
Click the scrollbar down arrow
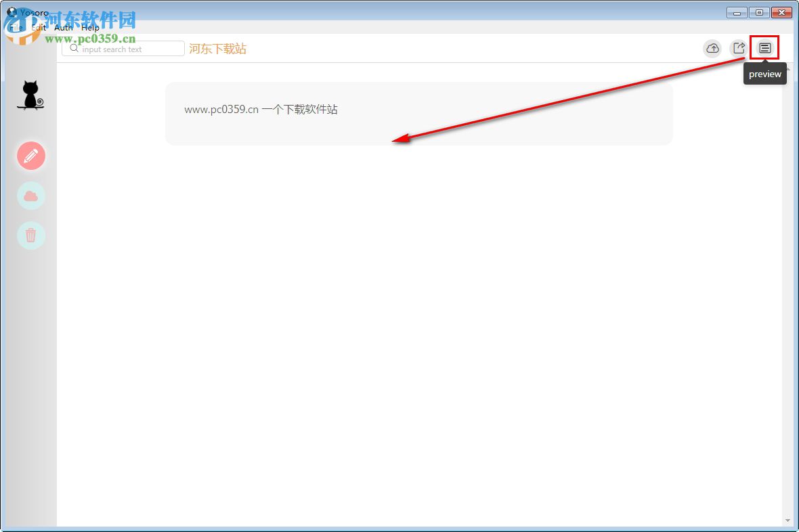pyautogui.click(x=788, y=520)
